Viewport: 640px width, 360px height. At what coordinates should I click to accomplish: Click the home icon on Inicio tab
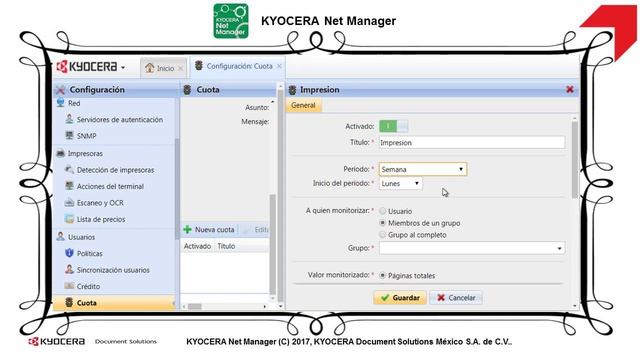pyautogui.click(x=150, y=68)
